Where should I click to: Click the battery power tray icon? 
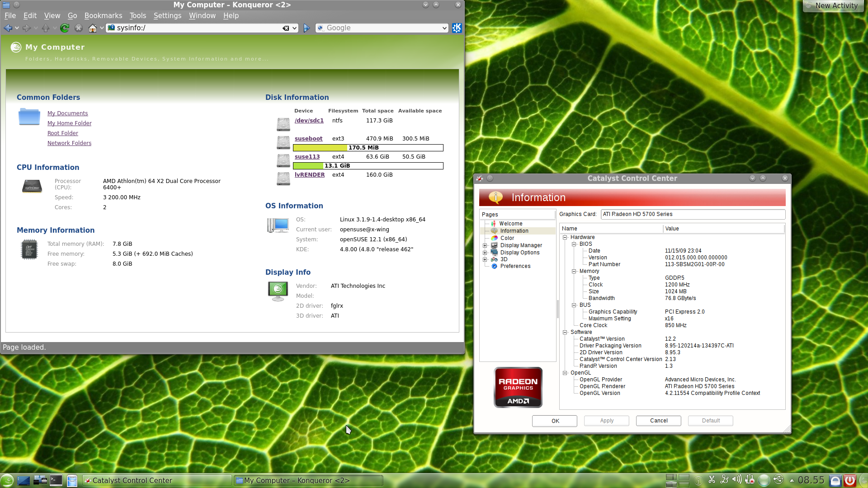pyautogui.click(x=750, y=480)
